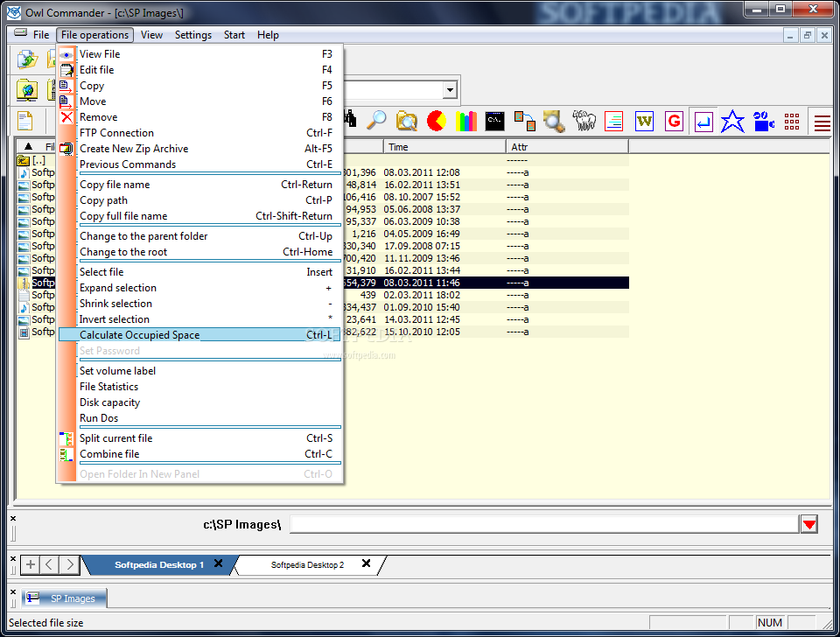This screenshot has width=840, height=637.
Task: Click the magnifier over folder icon
Action: pos(554,121)
